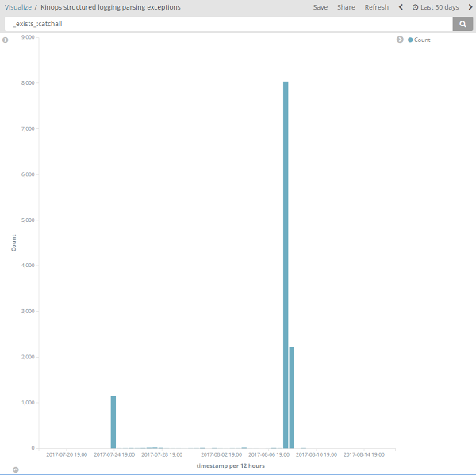Image resolution: width=476 pixels, height=475 pixels.
Task: Click the 2017-08-14 19:00 axis label
Action: pos(364,454)
